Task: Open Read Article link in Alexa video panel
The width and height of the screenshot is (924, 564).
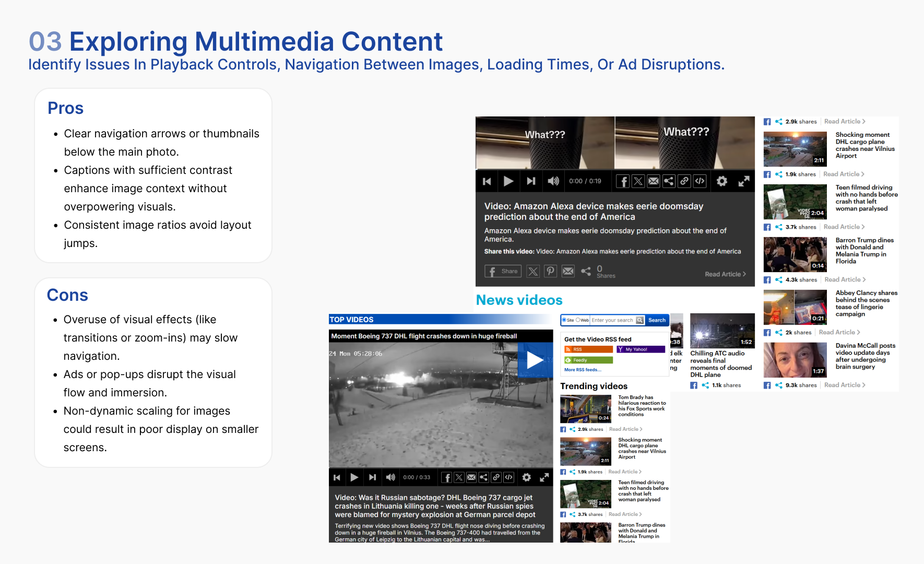Action: pos(725,274)
